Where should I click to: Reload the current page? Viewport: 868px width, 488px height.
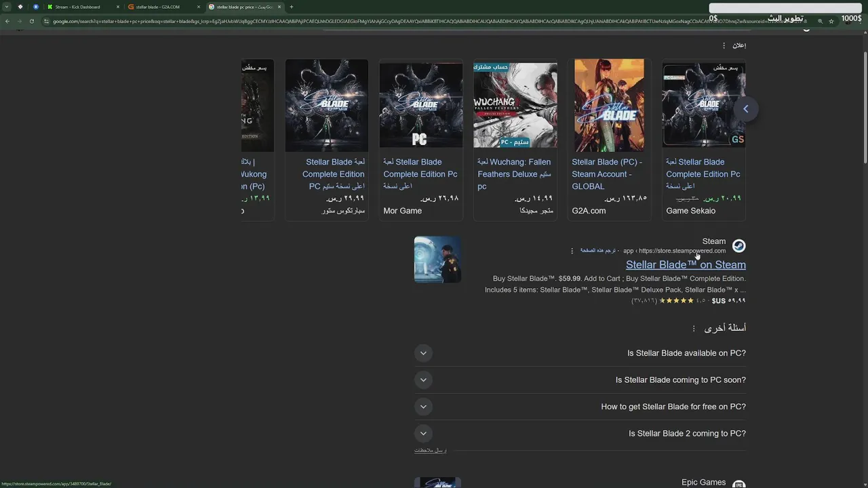31,21
